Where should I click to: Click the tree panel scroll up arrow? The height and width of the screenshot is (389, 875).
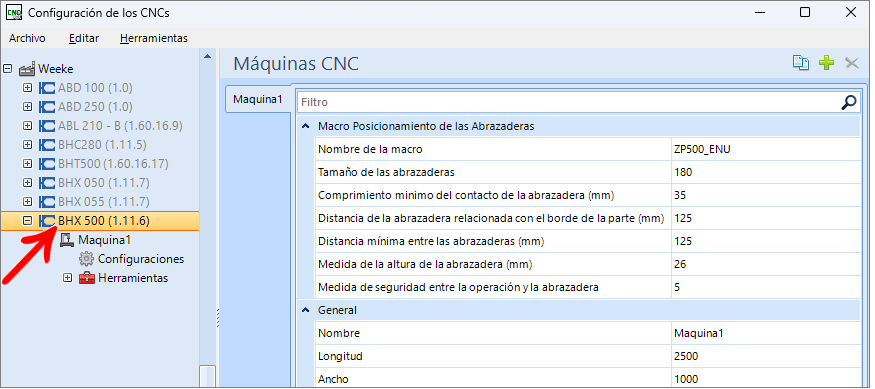(x=208, y=56)
